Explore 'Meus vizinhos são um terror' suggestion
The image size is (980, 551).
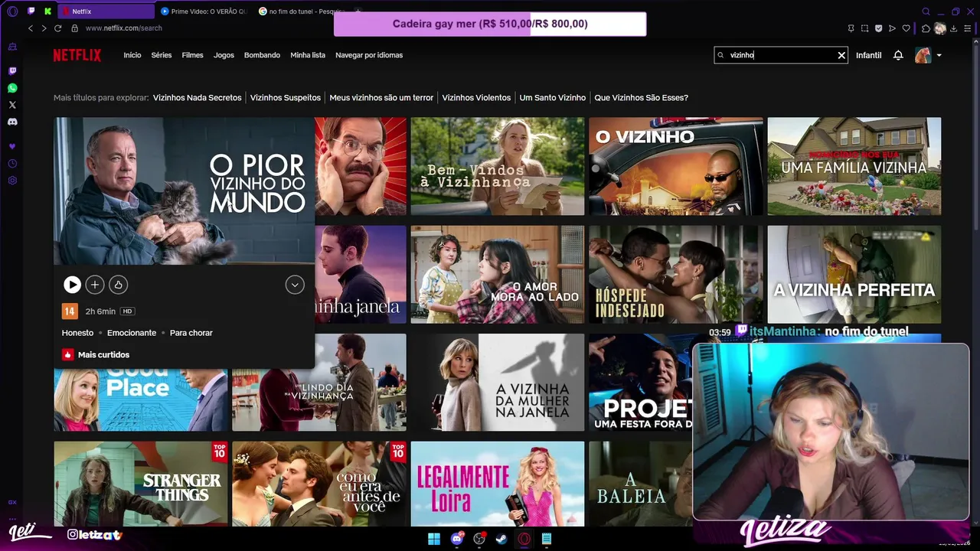[381, 98]
